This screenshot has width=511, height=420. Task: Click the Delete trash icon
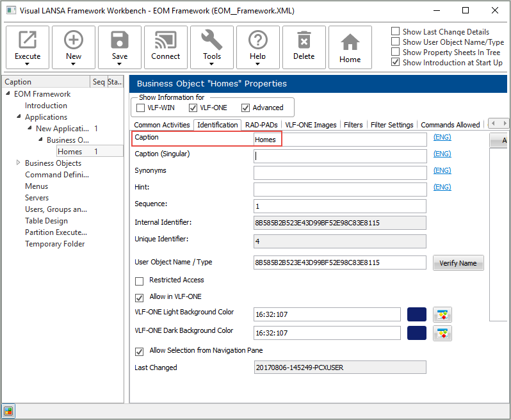coord(304,41)
